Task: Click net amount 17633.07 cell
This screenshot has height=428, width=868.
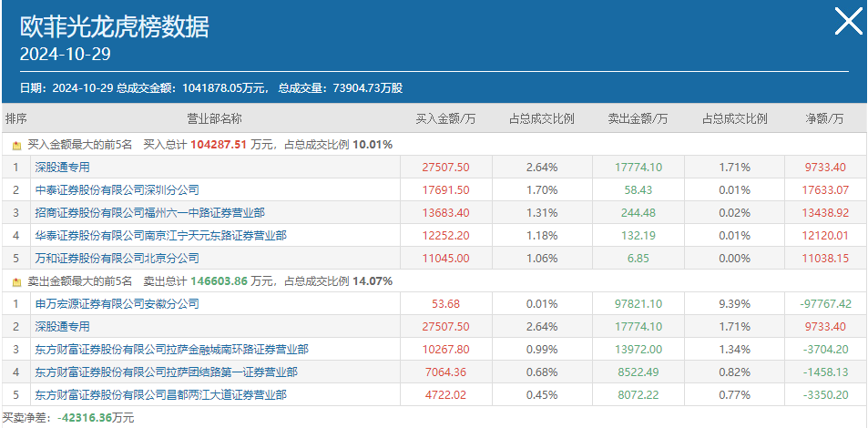Action: (825, 190)
